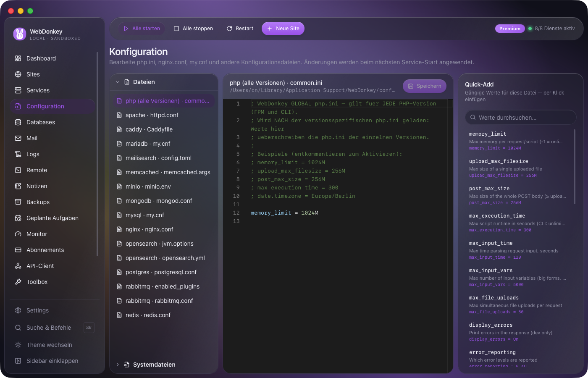The image size is (588, 378).
Task: Click the Notizen icon in sidebar
Action: pos(18,186)
